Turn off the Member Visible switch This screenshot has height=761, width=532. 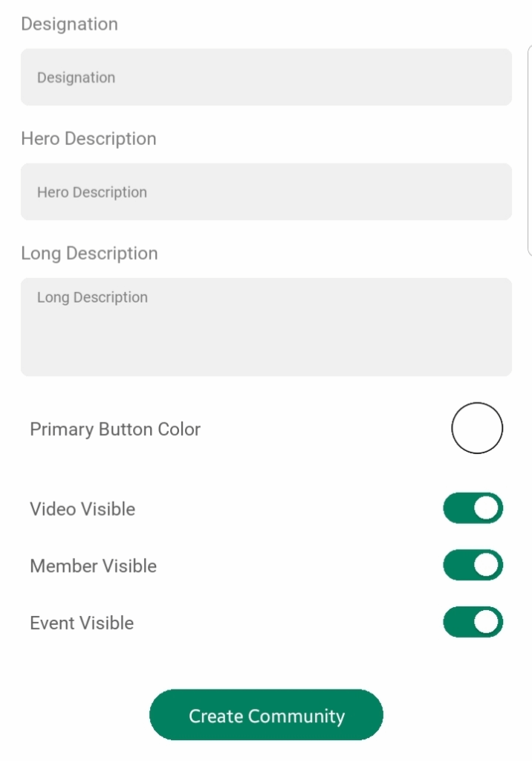[473, 566]
